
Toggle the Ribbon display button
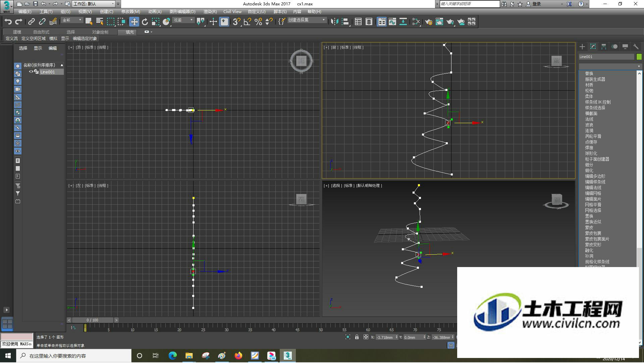382,22
